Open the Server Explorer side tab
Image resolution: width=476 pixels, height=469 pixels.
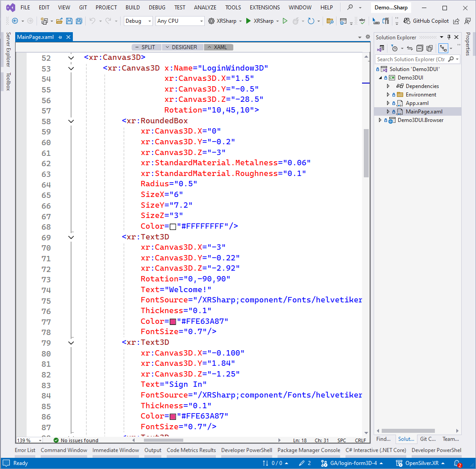coord(8,50)
